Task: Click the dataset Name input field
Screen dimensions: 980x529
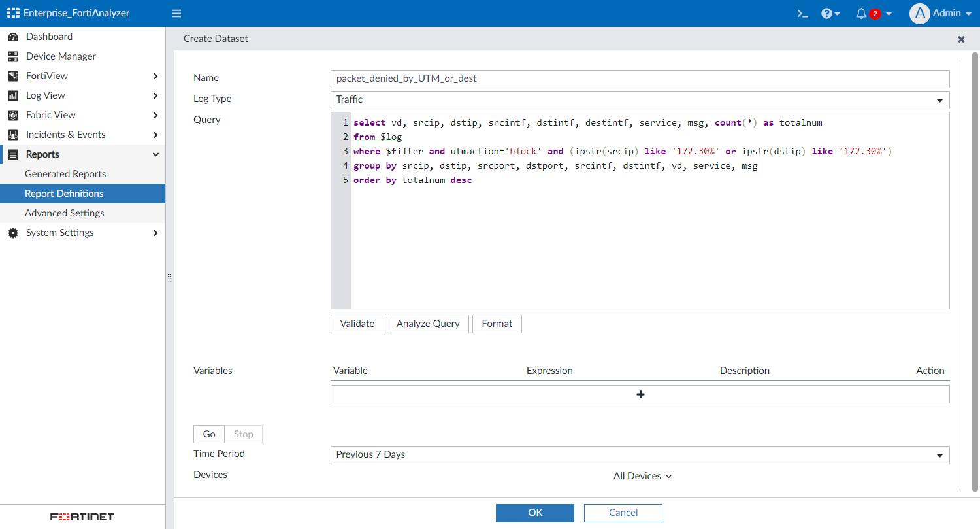Action: [x=640, y=78]
